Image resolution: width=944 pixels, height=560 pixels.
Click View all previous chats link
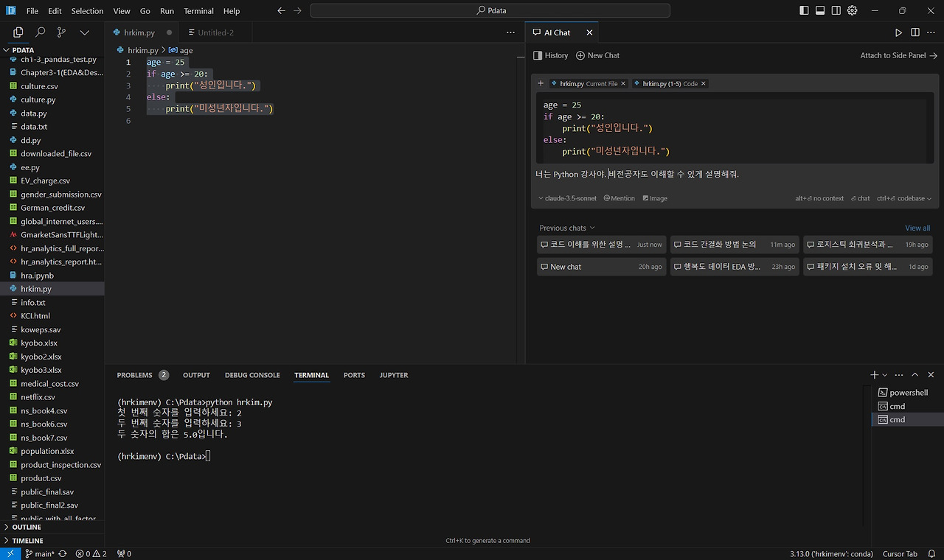click(917, 228)
